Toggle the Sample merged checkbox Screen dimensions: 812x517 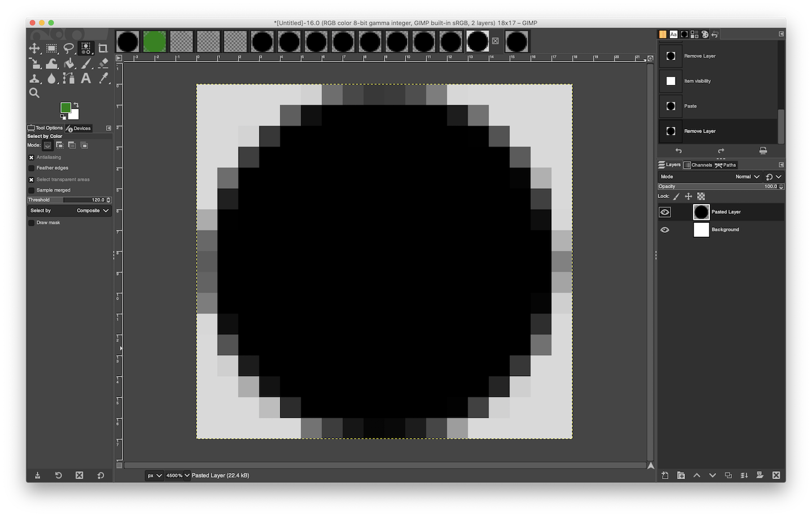click(x=32, y=191)
